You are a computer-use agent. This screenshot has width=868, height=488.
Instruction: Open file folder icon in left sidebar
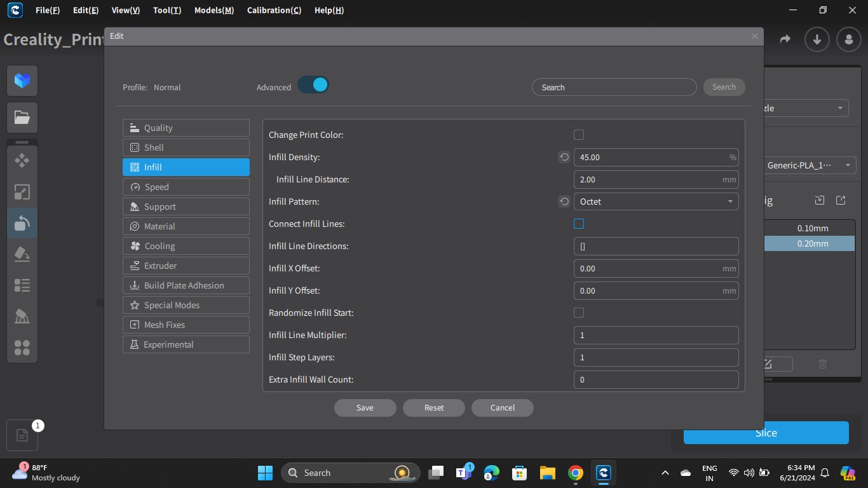[22, 118]
